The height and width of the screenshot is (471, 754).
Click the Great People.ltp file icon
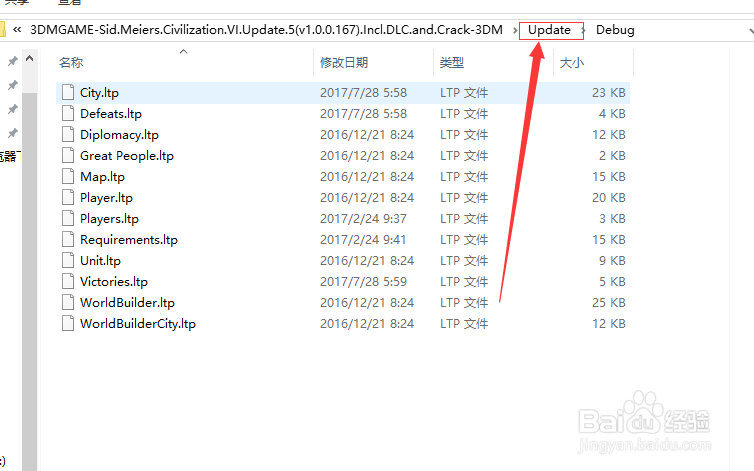(68, 155)
